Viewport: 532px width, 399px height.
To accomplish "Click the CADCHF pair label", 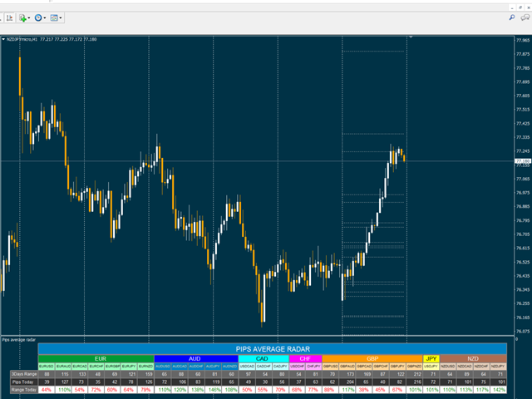I will click(264, 367).
